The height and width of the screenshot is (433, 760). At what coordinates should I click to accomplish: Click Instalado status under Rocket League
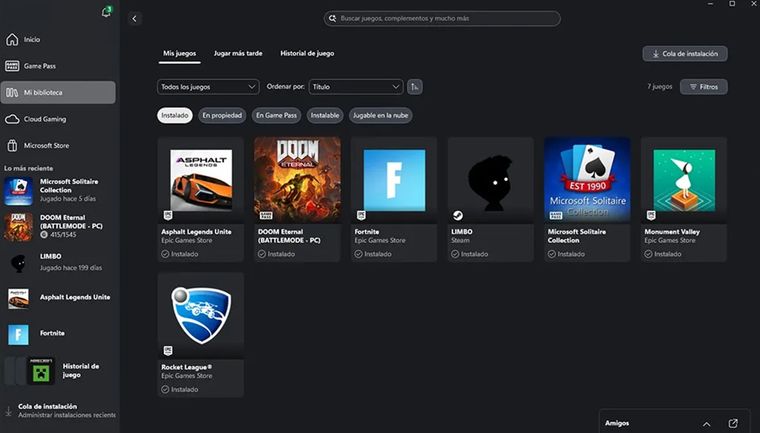pos(180,389)
